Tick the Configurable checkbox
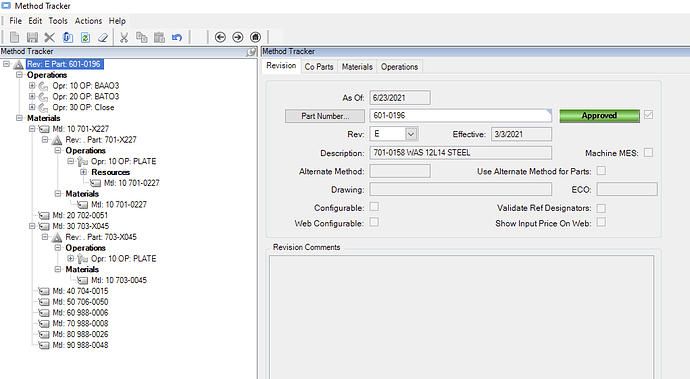Viewport: 690px width, 379px height. coord(374,206)
